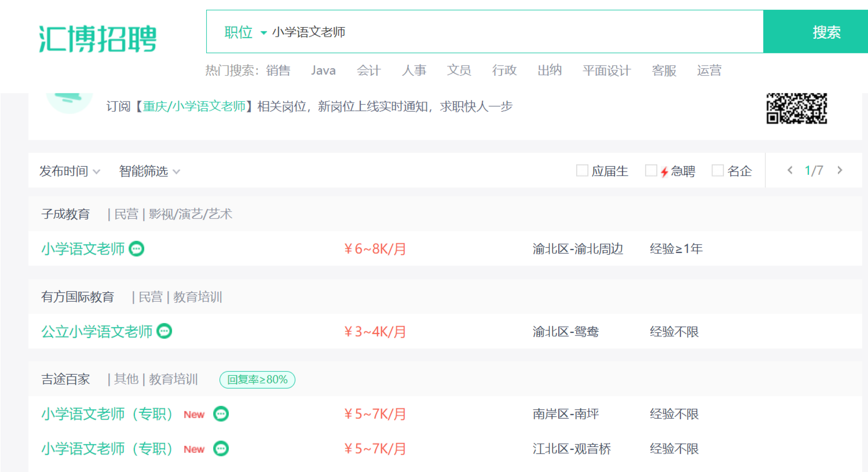868x472 pixels.
Task: Click chat icon for 南岸区-南坪 job
Action: tap(221, 414)
